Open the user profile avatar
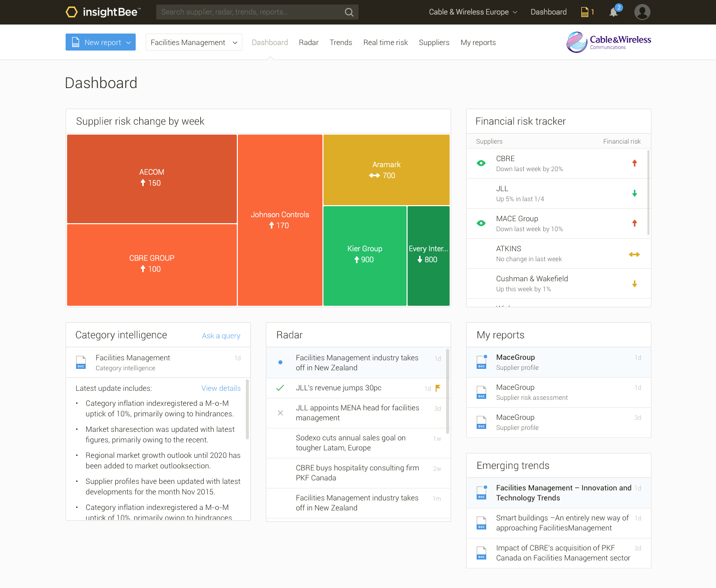This screenshot has width=716, height=588. pyautogui.click(x=642, y=12)
